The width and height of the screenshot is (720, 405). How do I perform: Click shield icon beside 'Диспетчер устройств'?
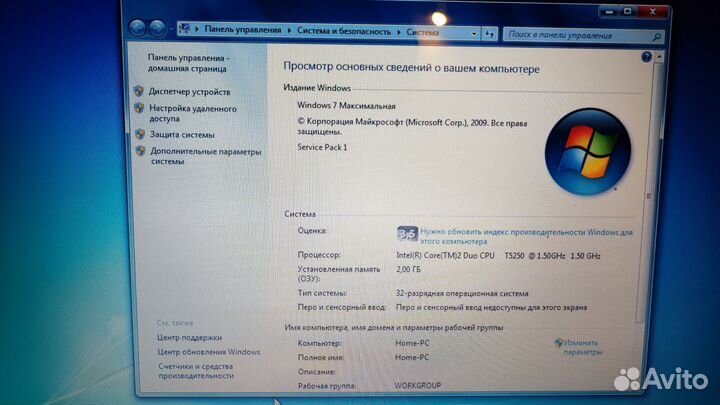[139, 91]
